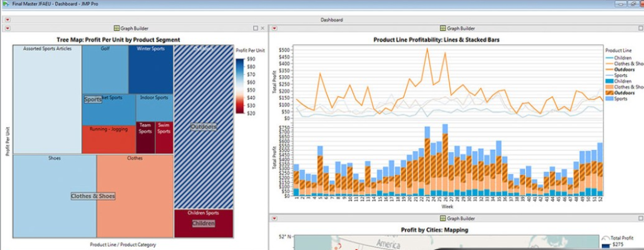Screen dimensions: 644x250
Task: Click the $20 value on gradient legend
Action: (x=251, y=113)
